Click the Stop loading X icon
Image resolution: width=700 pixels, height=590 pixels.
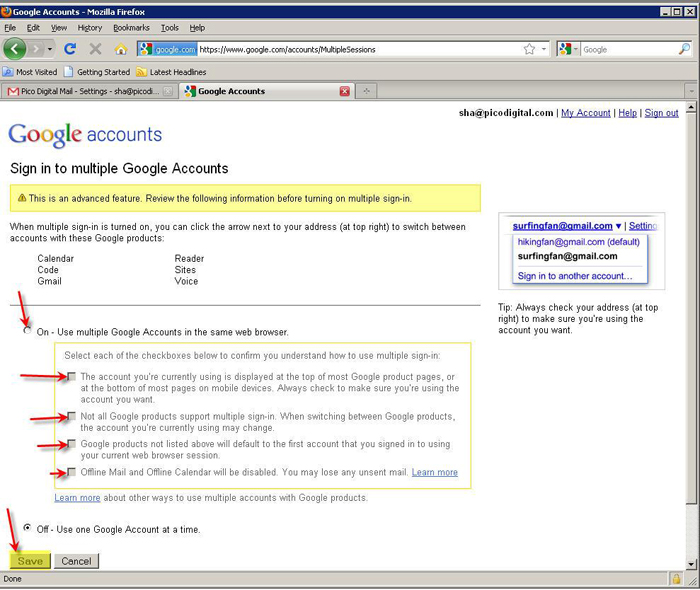point(95,49)
